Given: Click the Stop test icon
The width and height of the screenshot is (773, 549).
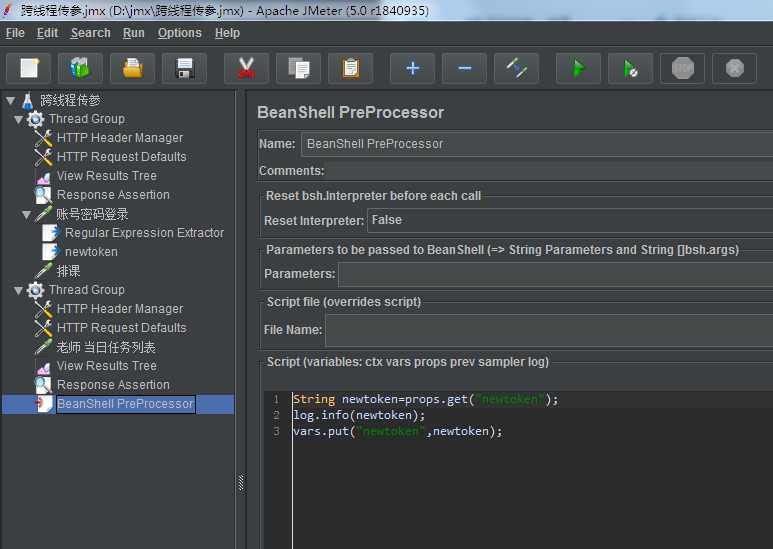Looking at the screenshot, I should [x=682, y=68].
